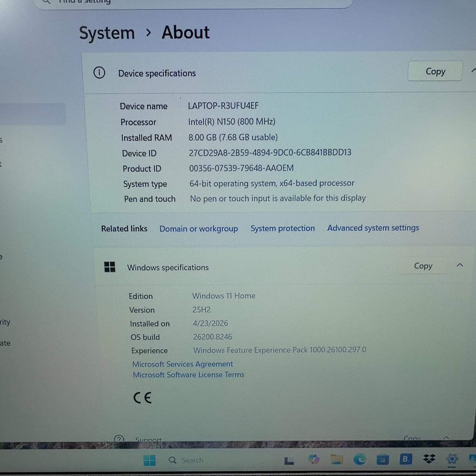Open System protection link
The image size is (476, 476).
282,228
